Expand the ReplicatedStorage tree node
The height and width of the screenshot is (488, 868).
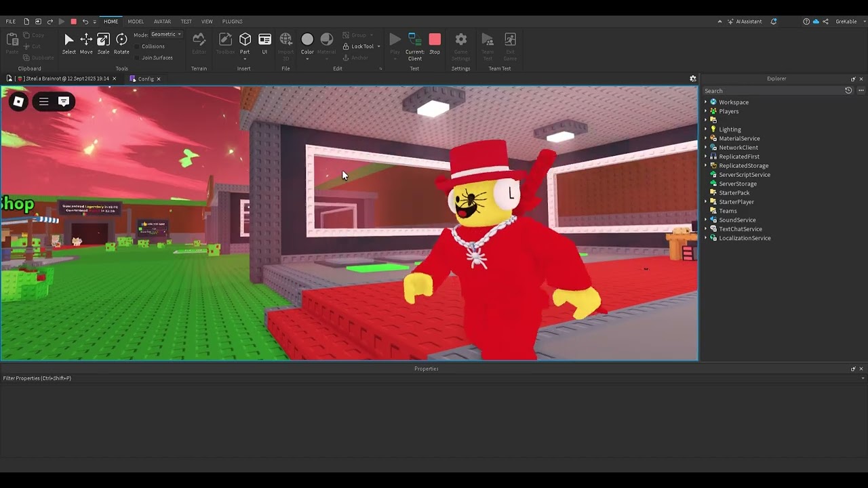coord(705,165)
